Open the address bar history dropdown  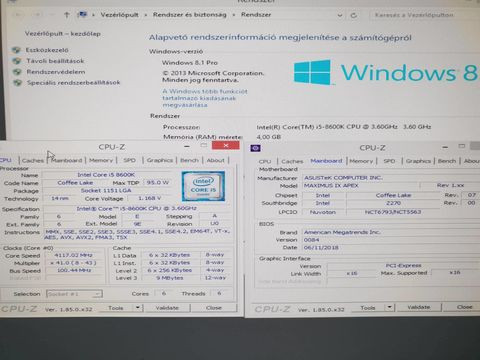[x=340, y=15]
